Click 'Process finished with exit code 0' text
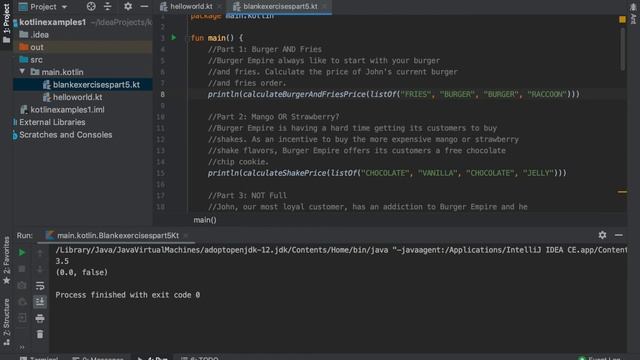This screenshot has height=360, width=640. 128,295
